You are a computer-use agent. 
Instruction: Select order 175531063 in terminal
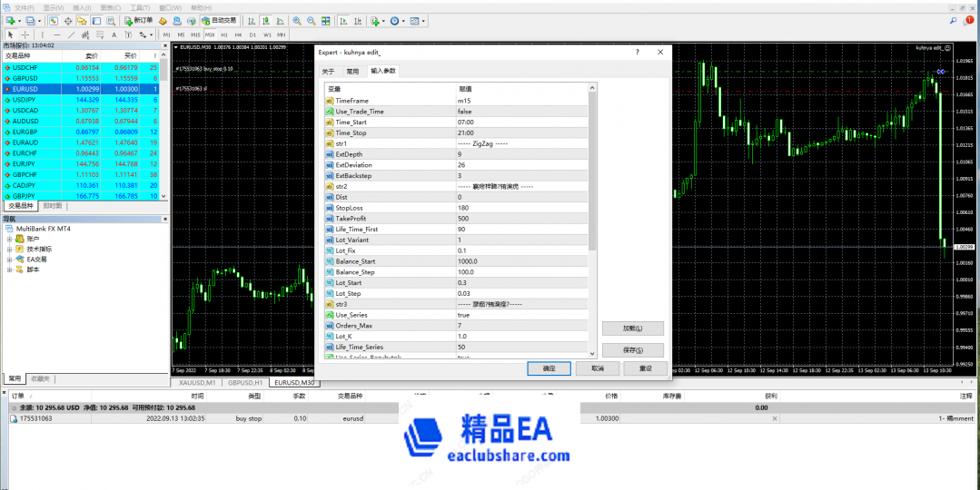(490, 419)
